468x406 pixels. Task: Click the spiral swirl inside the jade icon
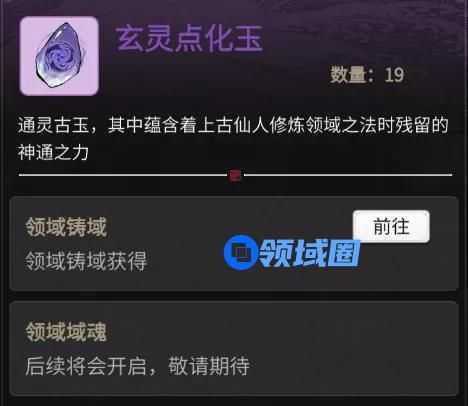59,54
